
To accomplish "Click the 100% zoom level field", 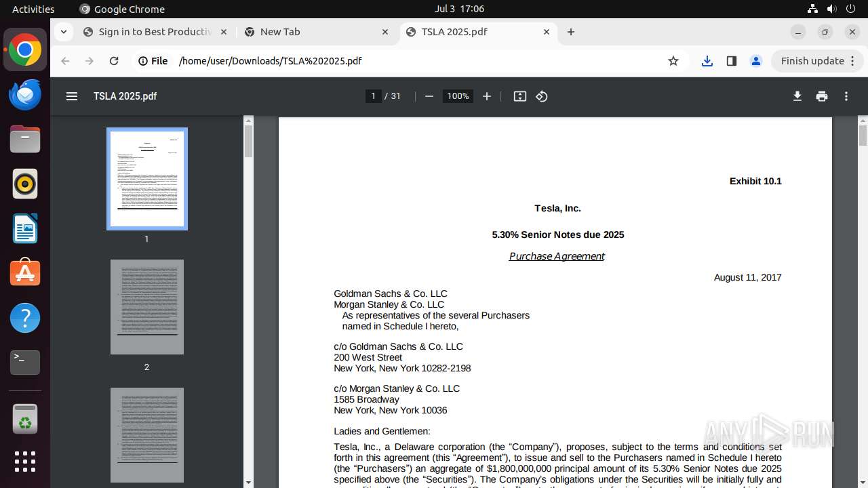I will (x=458, y=96).
